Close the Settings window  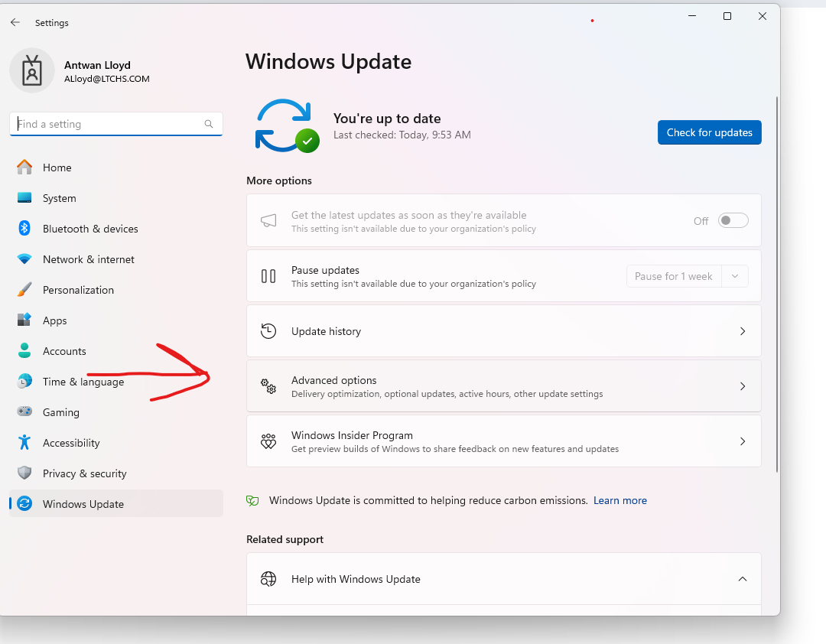(763, 16)
